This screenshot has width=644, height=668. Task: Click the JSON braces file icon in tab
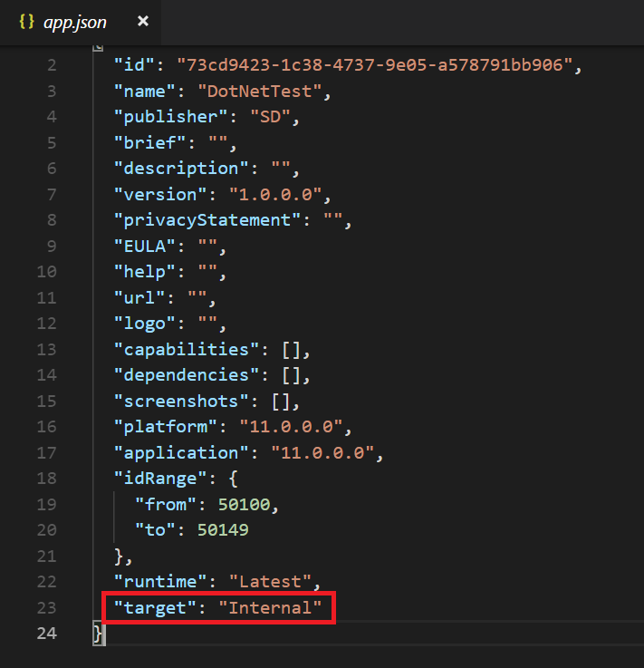pyautogui.click(x=26, y=22)
